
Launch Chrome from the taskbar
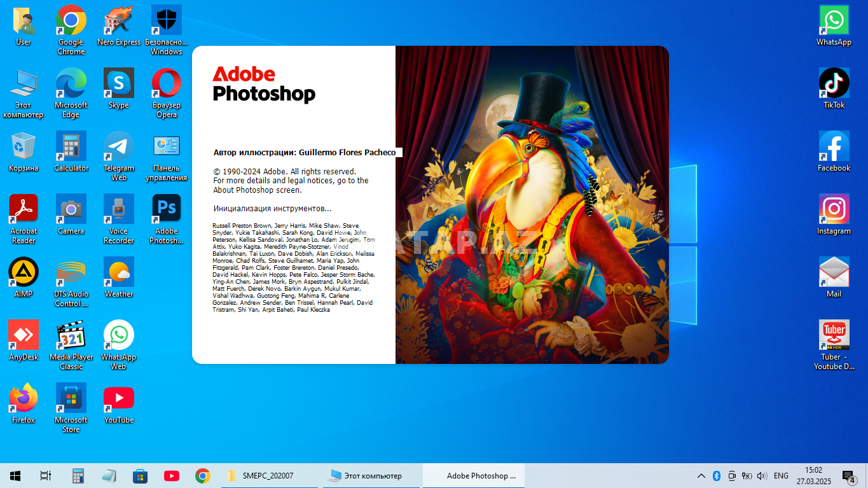[202, 475]
